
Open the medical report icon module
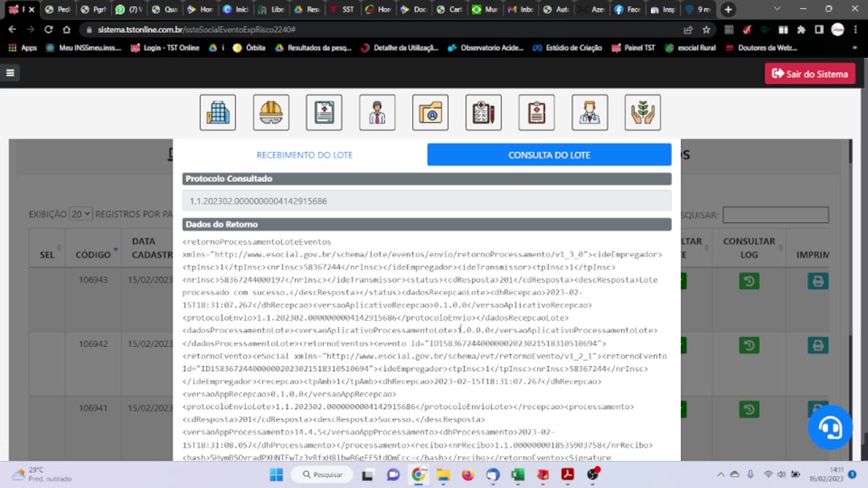tap(324, 113)
